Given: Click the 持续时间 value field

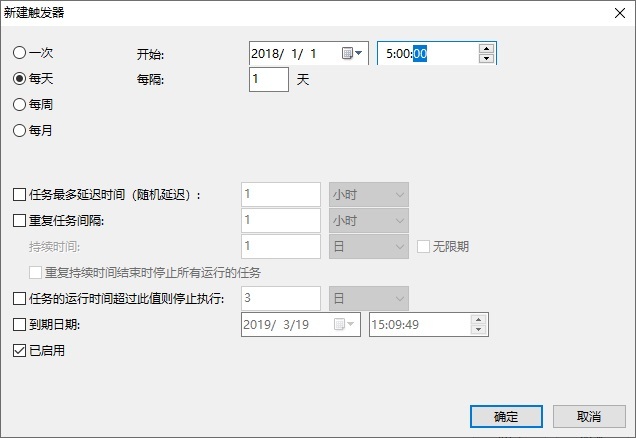Looking at the screenshot, I should (x=281, y=247).
